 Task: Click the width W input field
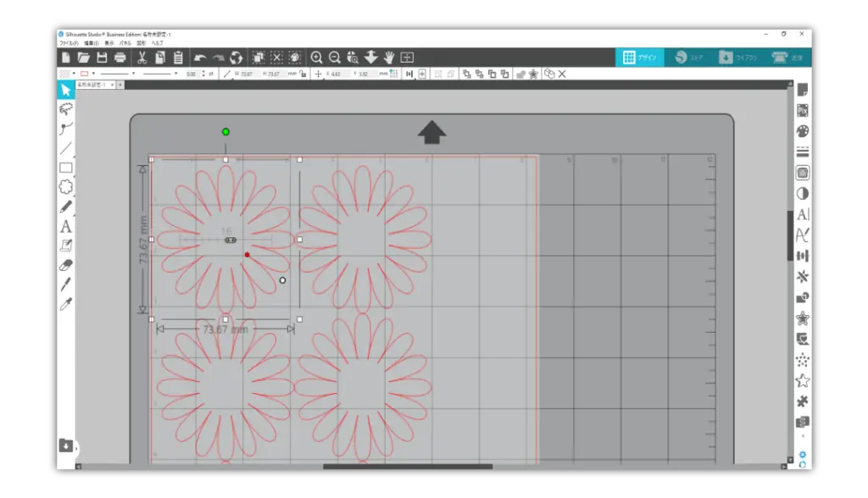click(x=247, y=75)
